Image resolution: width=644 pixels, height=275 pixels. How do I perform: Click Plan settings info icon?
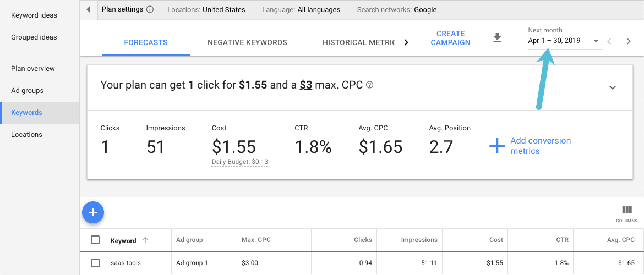click(x=150, y=10)
